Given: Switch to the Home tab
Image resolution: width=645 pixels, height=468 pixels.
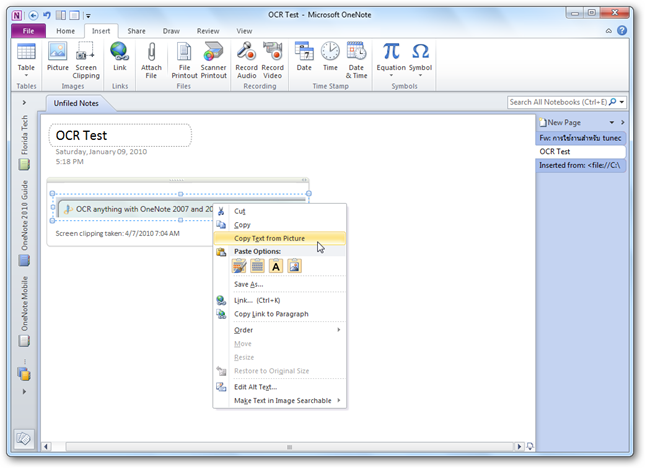Looking at the screenshot, I should 65,31.
